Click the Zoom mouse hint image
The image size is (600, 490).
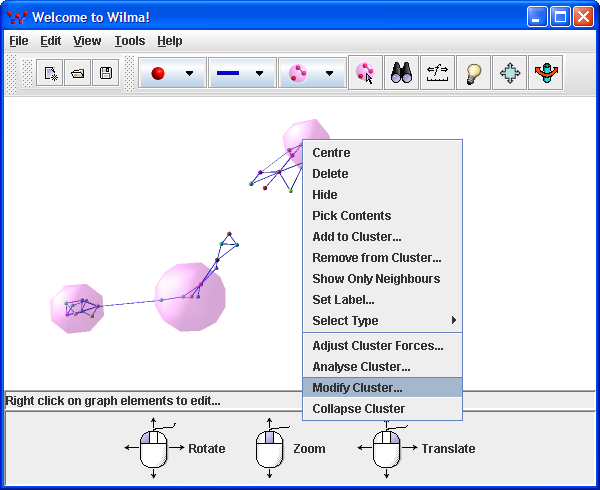click(269, 448)
